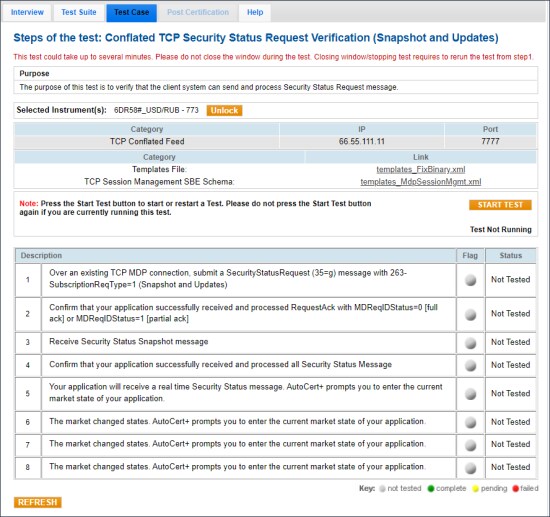Select the port value 7777
This screenshot has width=550, height=517.
point(490,142)
